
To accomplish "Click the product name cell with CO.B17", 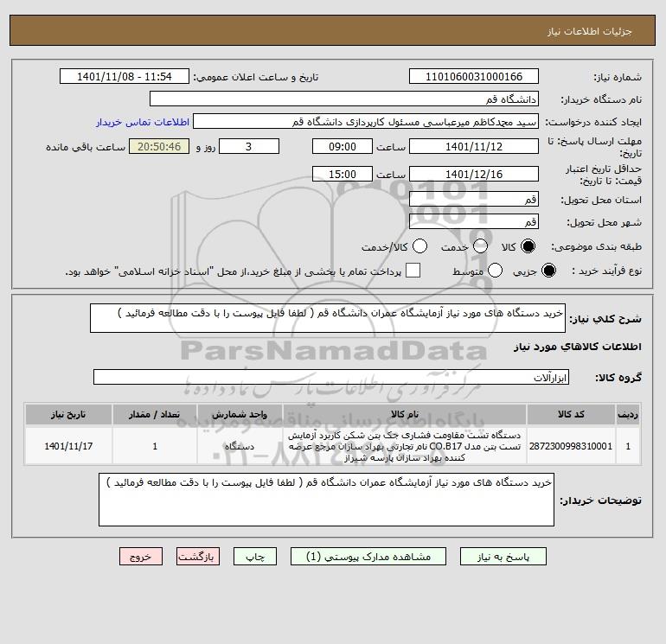I will pyautogui.click(x=405, y=446).
